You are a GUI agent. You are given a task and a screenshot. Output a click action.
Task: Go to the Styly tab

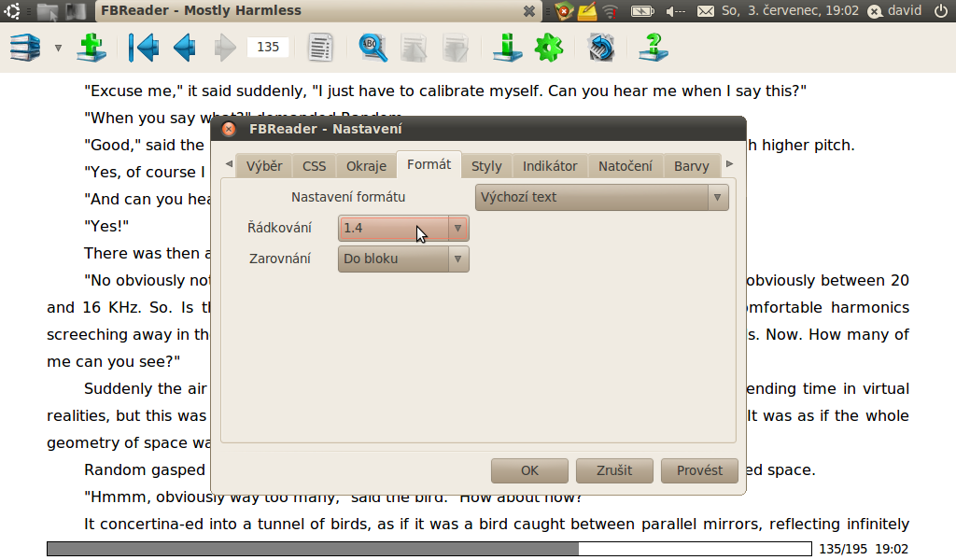[x=486, y=166]
